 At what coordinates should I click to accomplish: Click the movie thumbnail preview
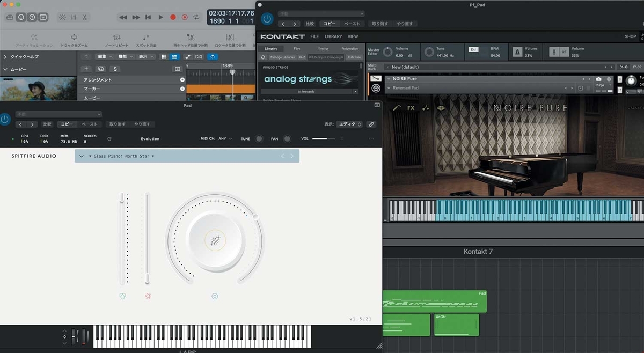tap(39, 89)
